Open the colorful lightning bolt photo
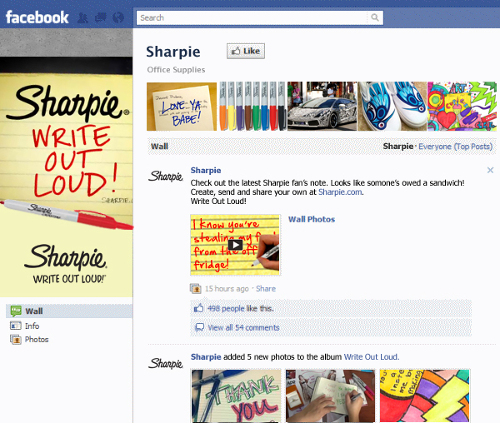This screenshot has width=500, height=423. point(424,396)
